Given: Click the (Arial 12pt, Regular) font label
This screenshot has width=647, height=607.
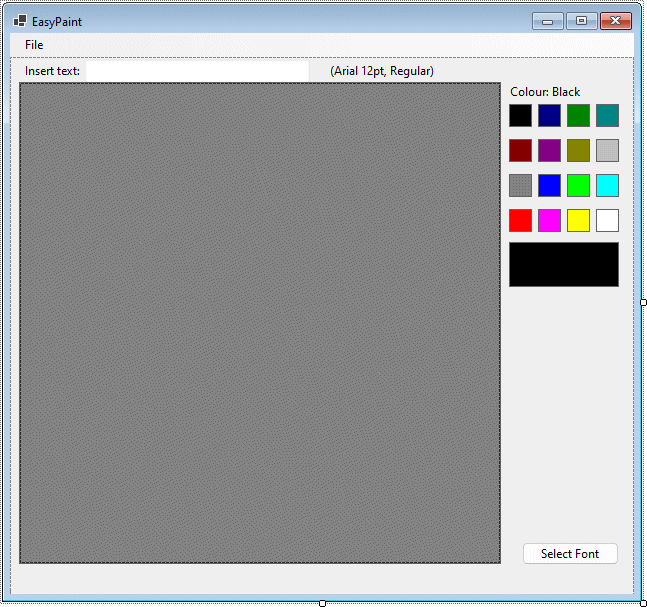Looking at the screenshot, I should coord(382,71).
